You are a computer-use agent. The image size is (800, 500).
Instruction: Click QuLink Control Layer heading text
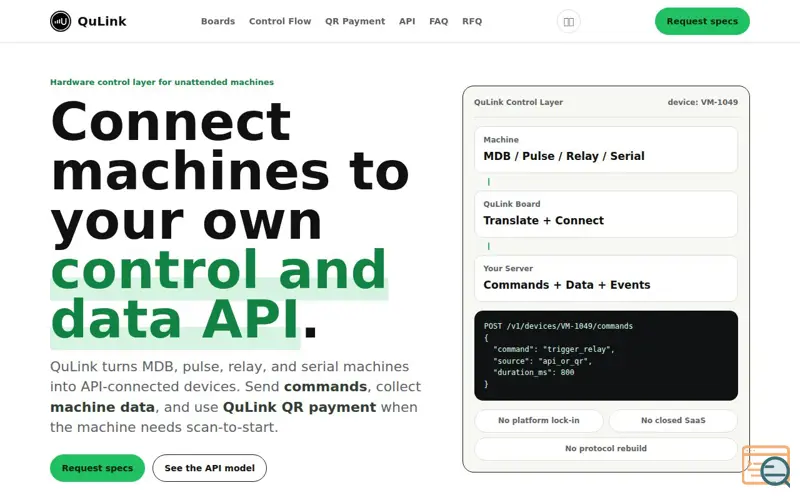(x=518, y=102)
